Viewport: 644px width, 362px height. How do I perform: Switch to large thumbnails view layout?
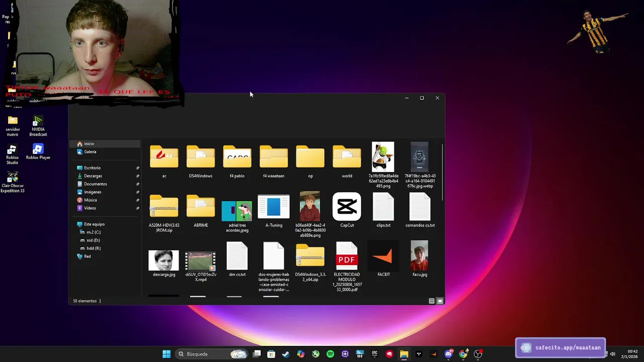pyautogui.click(x=440, y=301)
